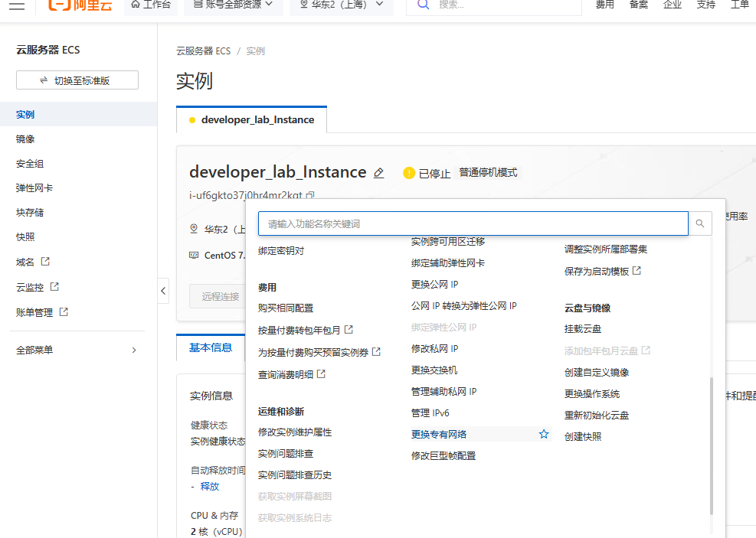This screenshot has width=756, height=538.
Task: Choose 更换公网 IP from the menu
Action: pyautogui.click(x=434, y=284)
